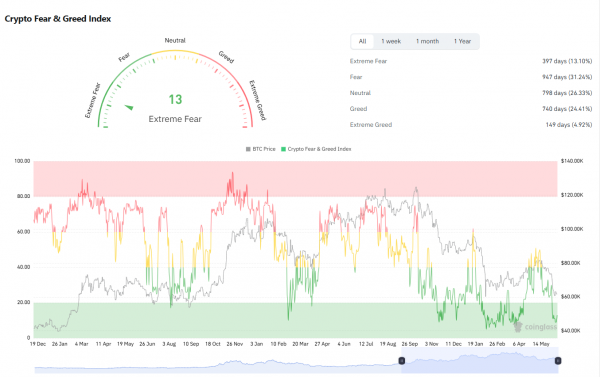Image resolution: width=600 pixels, height=377 pixels.
Task: Click the gauge value 13
Action: [175, 100]
